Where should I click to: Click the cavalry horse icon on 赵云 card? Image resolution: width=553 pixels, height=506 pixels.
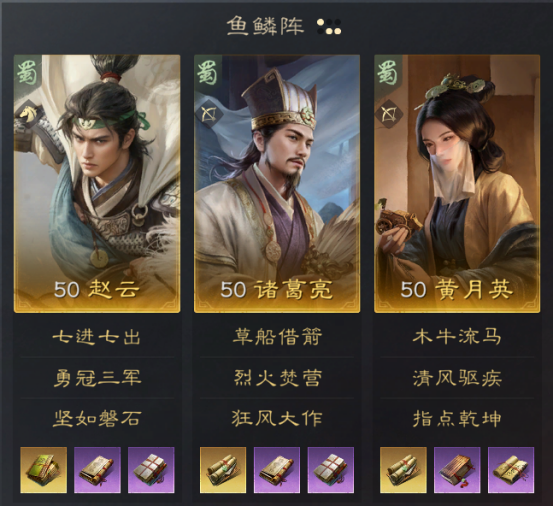(29, 114)
